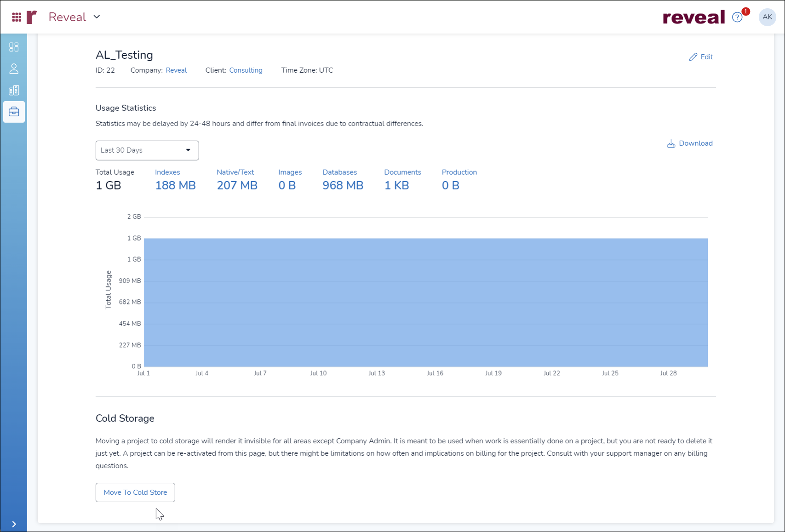
Task: Open the Reveal company link
Action: tap(176, 70)
